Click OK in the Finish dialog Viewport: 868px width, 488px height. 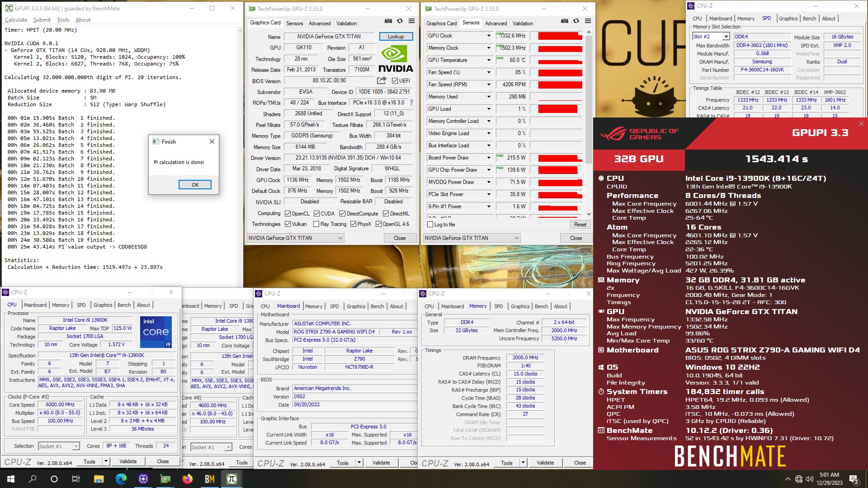point(195,185)
